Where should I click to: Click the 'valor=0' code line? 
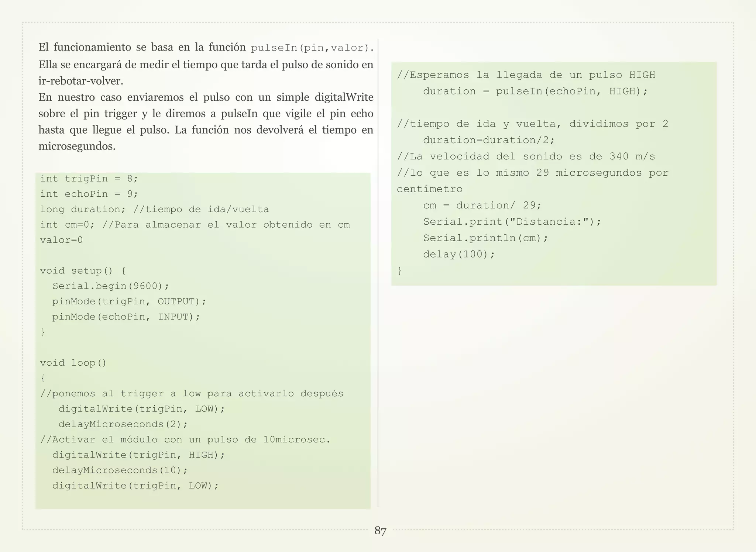click(61, 240)
